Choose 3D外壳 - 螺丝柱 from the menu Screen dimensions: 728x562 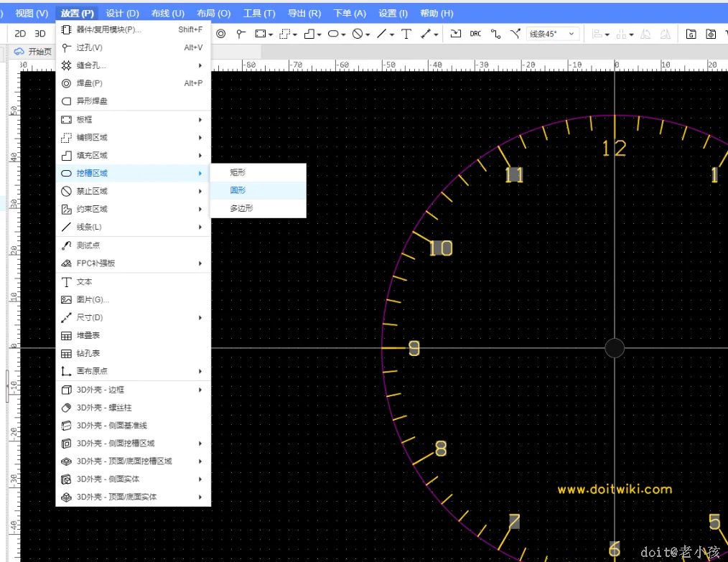[x=104, y=408]
